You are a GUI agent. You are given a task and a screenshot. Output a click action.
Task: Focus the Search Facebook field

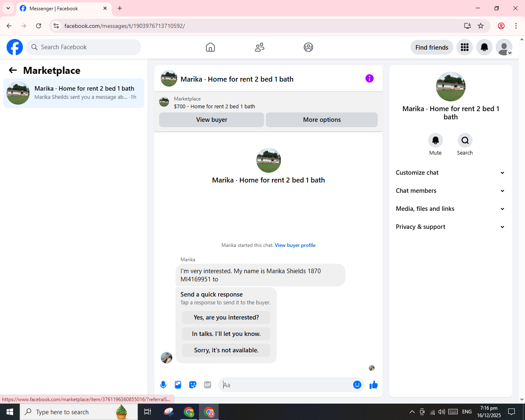click(x=84, y=47)
